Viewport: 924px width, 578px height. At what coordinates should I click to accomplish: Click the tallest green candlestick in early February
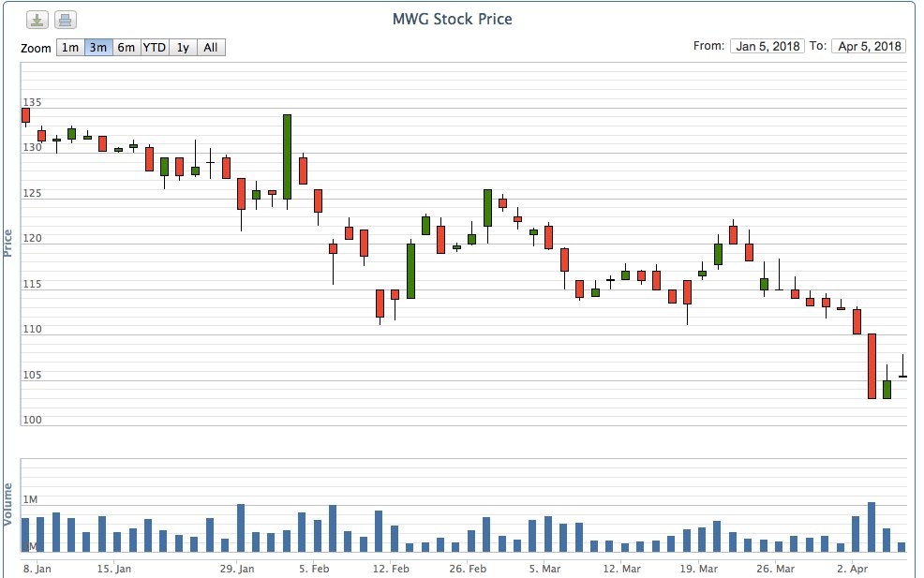pyautogui.click(x=287, y=156)
